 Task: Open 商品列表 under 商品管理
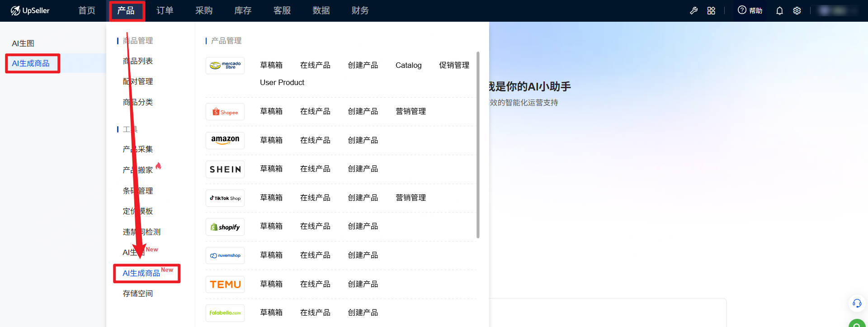pyautogui.click(x=138, y=61)
